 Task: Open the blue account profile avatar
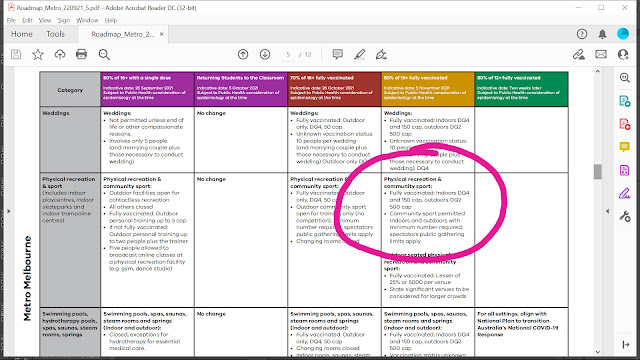(x=623, y=34)
